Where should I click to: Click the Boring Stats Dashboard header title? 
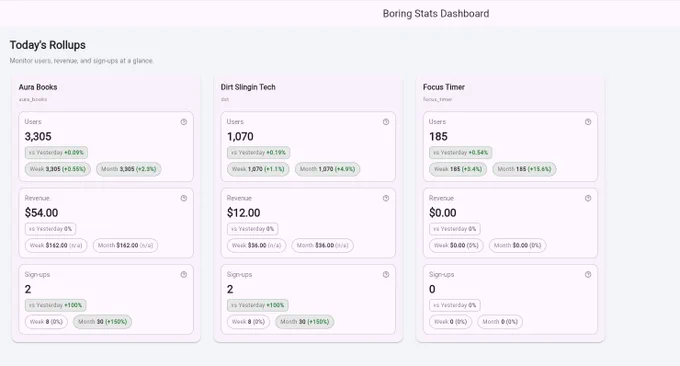(436, 14)
